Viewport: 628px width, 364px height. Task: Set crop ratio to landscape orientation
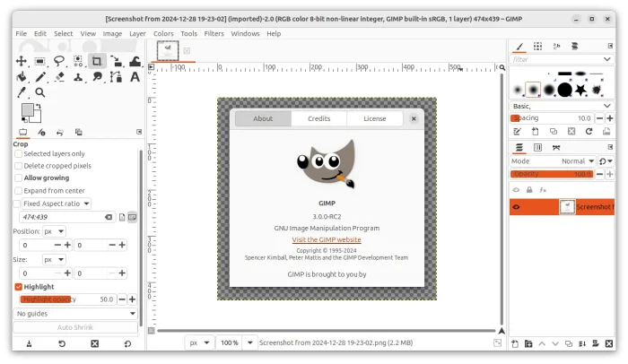click(x=132, y=217)
